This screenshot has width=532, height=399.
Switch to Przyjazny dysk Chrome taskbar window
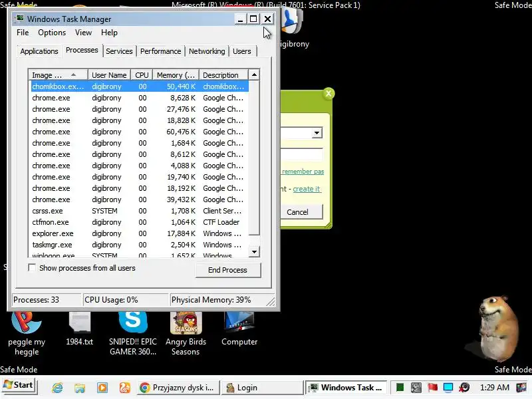click(x=178, y=388)
